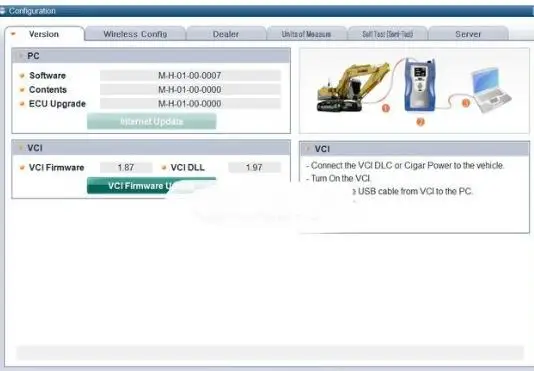Switch to the Wireless Config tab

[135, 34]
